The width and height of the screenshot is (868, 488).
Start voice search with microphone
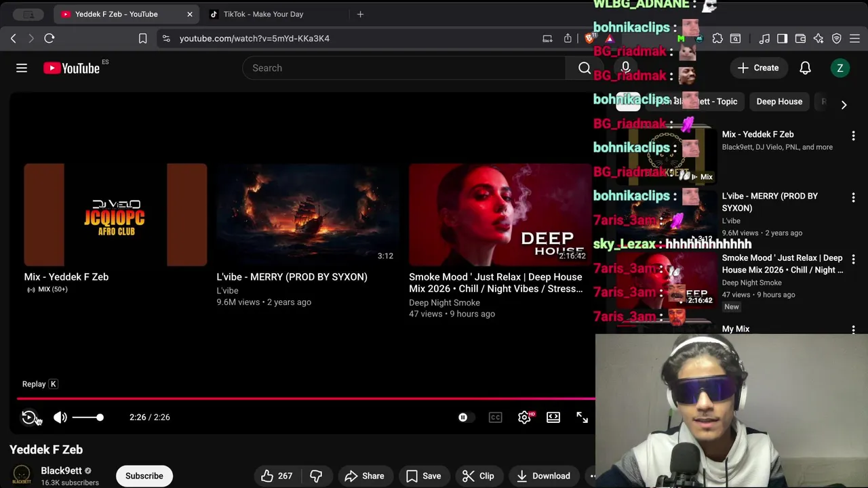[x=625, y=68]
